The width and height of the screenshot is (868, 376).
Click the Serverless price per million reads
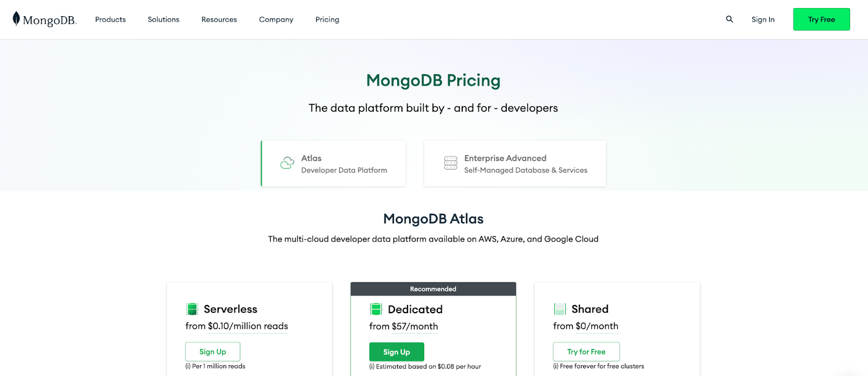(x=247, y=326)
